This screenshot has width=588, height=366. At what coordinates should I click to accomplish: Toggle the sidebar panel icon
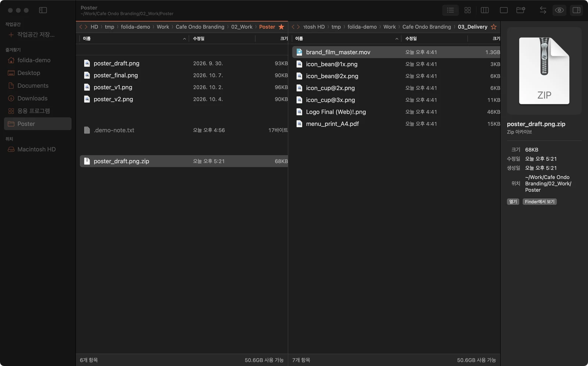coord(43,10)
